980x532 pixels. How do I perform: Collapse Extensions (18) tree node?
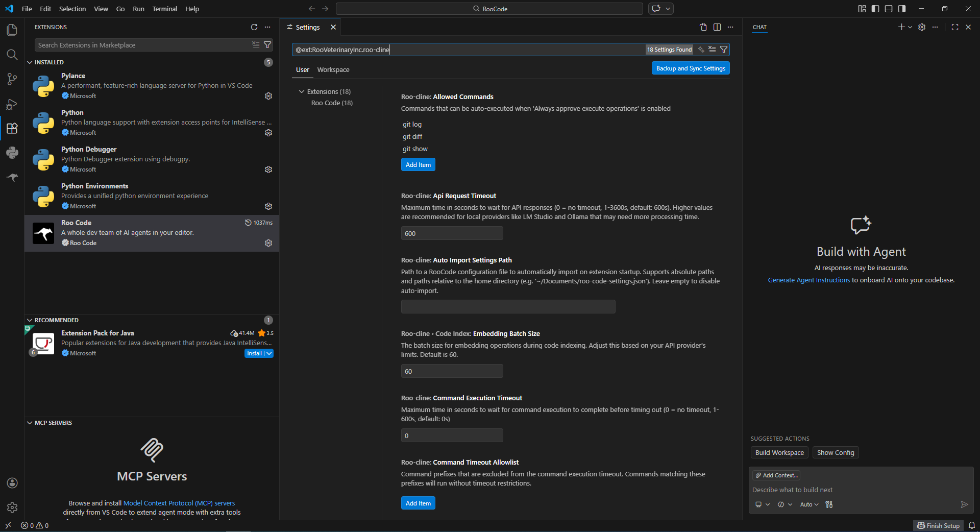pyautogui.click(x=302, y=92)
